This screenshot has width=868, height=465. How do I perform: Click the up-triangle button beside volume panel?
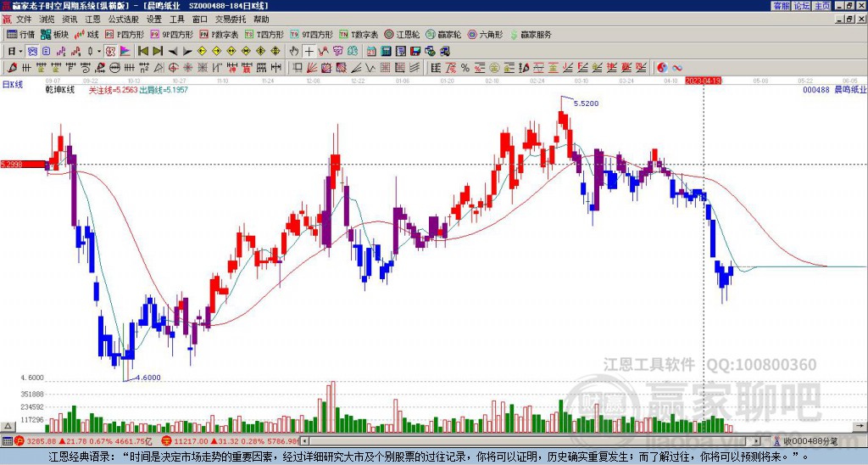pos(8,426)
